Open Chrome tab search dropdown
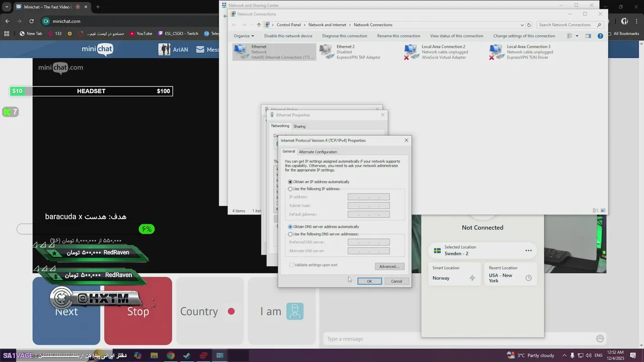The height and width of the screenshot is (362, 644). pyautogui.click(x=7, y=7)
